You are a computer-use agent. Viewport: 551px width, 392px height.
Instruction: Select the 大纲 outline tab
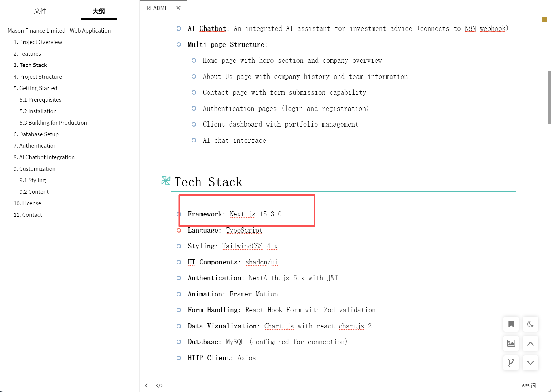point(99,11)
